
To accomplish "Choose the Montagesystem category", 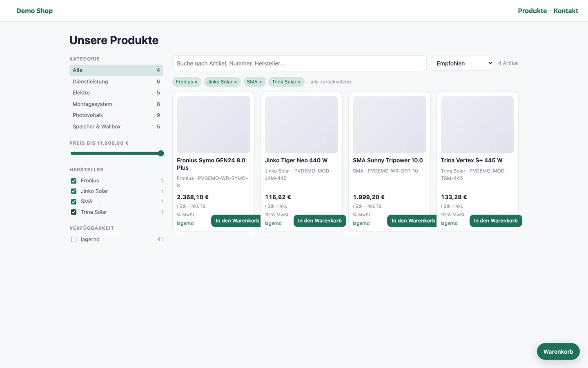I will click(116, 104).
